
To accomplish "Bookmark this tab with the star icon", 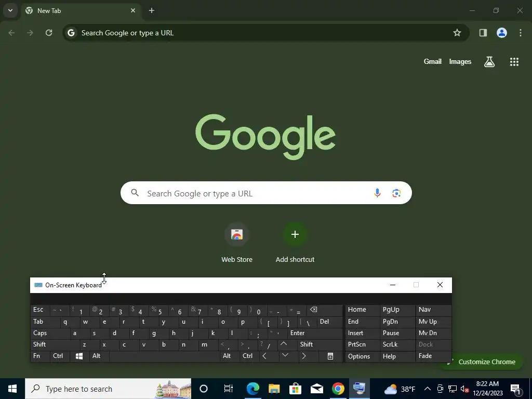I will (457, 33).
